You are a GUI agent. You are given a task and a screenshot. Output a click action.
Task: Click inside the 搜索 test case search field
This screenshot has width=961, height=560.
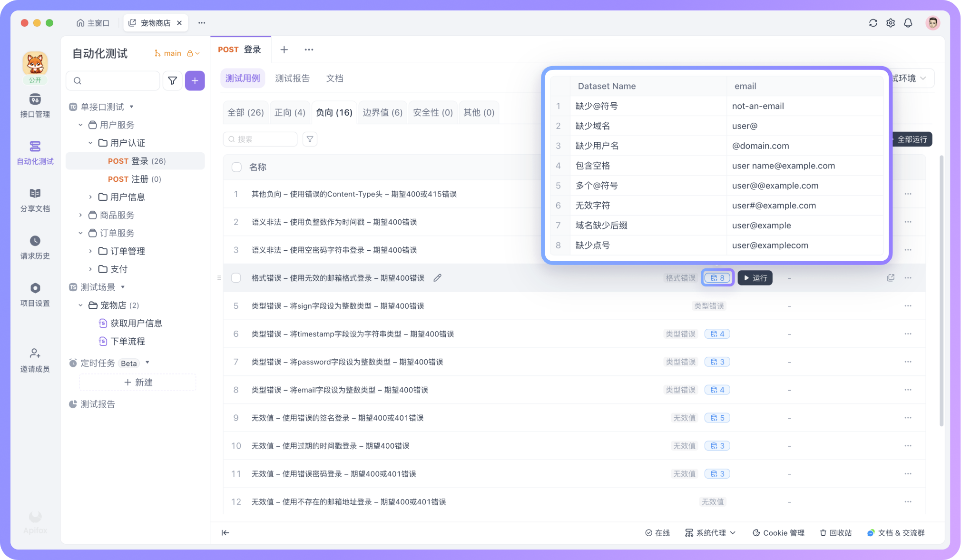coord(262,139)
